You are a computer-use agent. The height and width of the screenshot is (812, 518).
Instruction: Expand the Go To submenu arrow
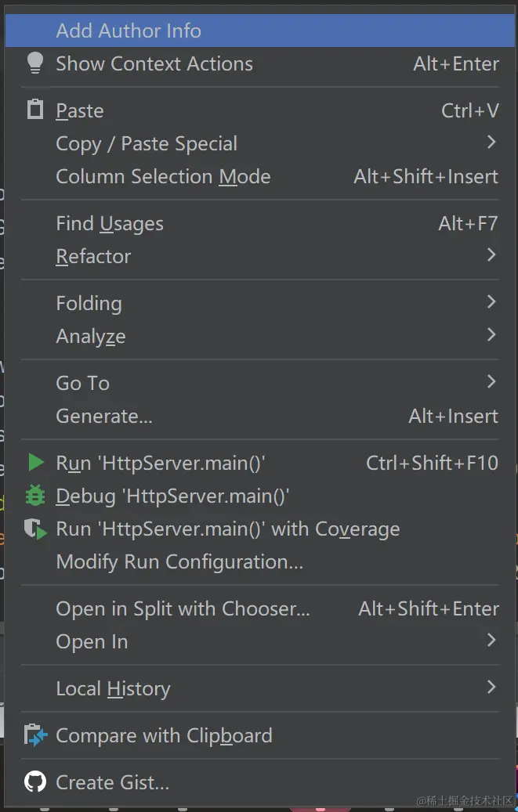pyautogui.click(x=491, y=382)
